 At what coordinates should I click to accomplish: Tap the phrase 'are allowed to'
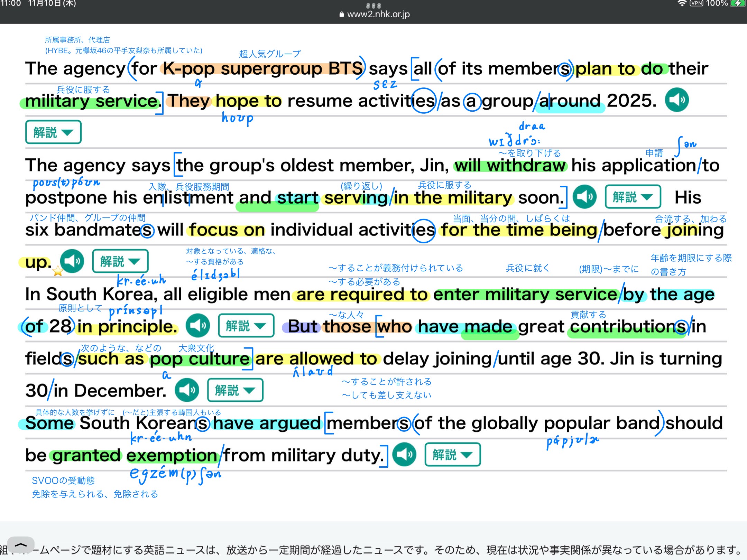click(316, 359)
